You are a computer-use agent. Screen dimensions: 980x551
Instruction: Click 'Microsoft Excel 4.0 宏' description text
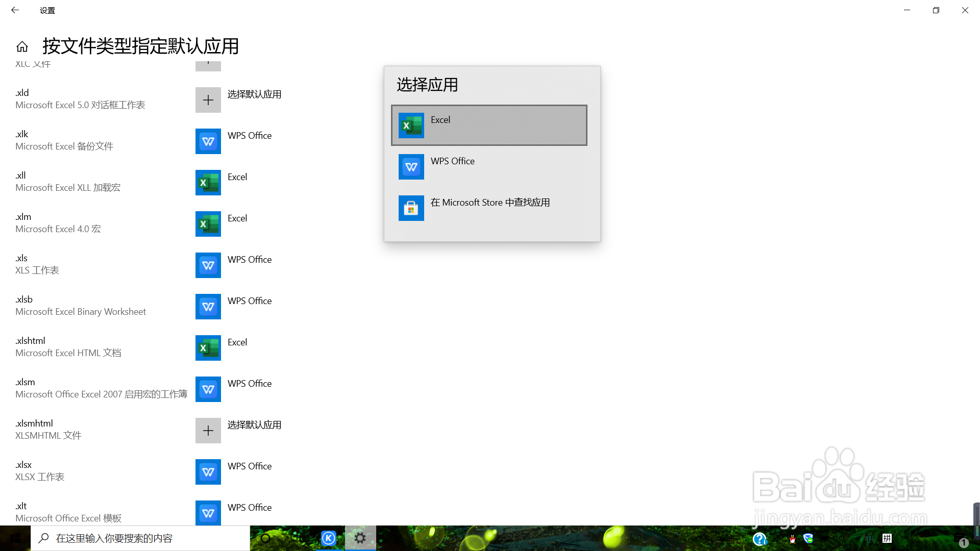(58, 229)
